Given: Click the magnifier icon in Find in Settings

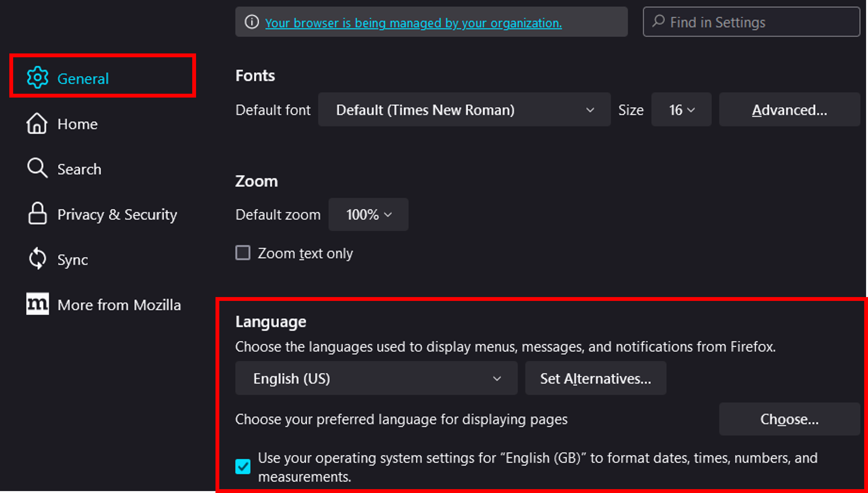Looking at the screenshot, I should (658, 21).
